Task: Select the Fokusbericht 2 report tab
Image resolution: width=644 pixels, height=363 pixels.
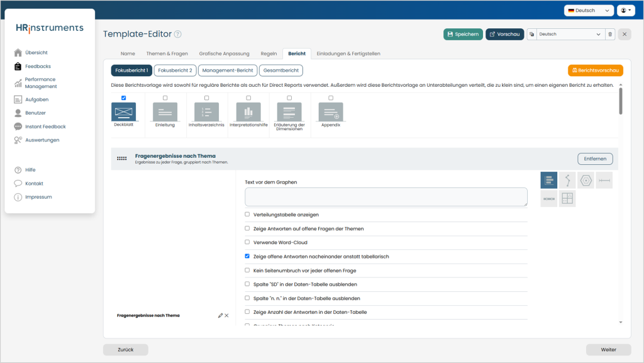Action: tap(175, 70)
